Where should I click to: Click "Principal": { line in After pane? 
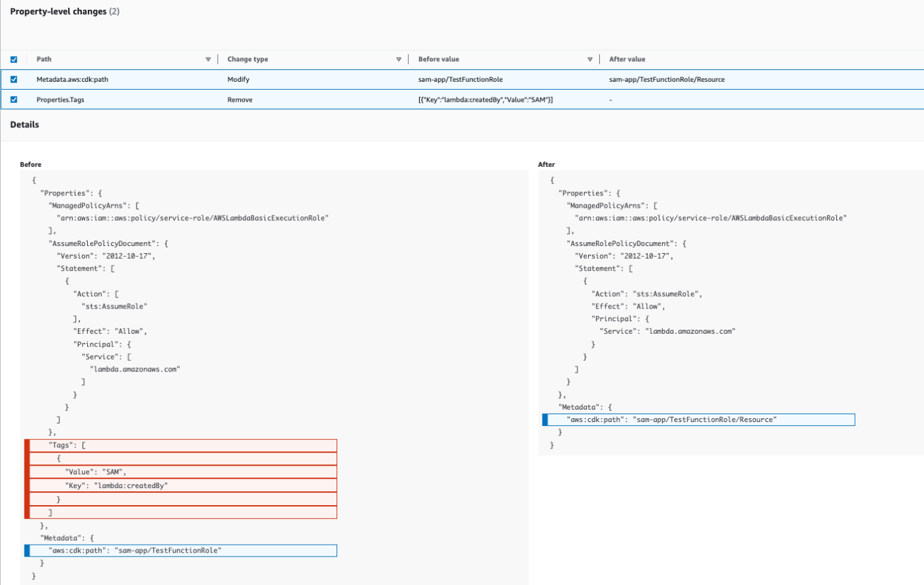pyautogui.click(x=620, y=319)
